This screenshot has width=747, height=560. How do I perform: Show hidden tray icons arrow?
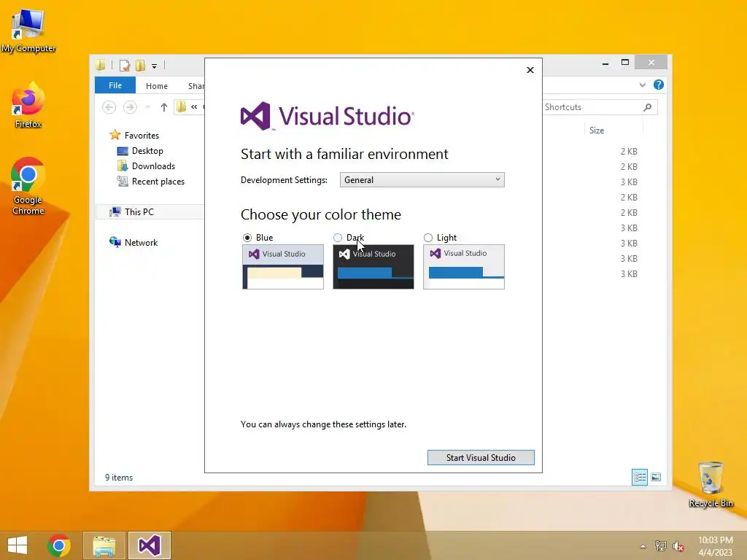pos(643,546)
